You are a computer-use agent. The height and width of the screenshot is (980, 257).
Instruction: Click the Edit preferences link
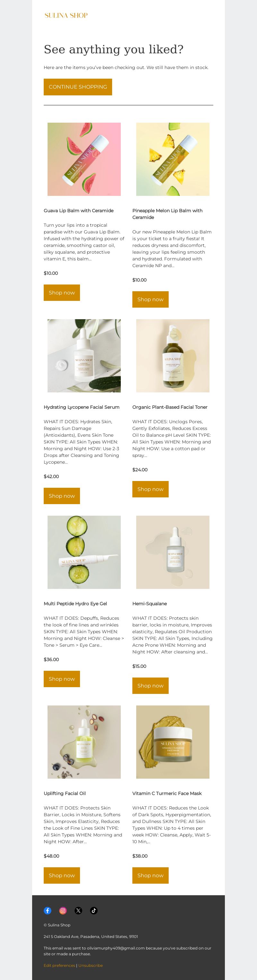coord(59,965)
